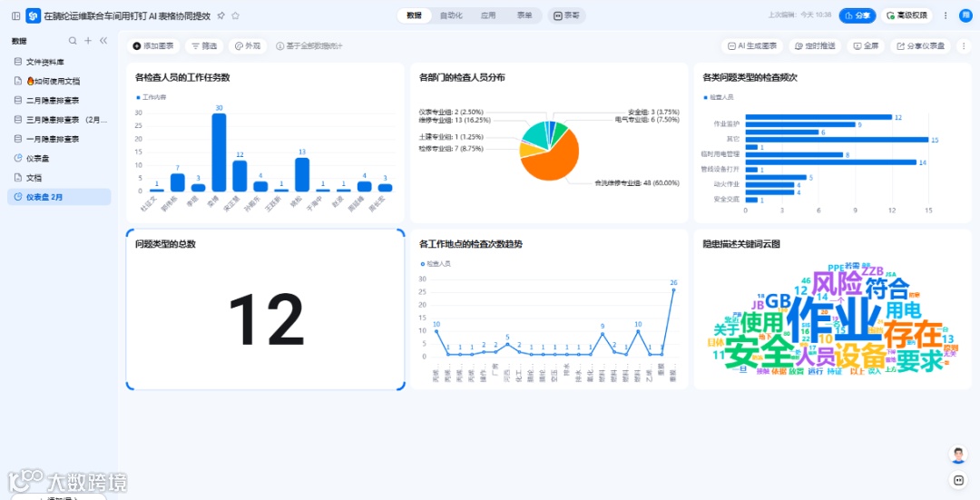Click the word 作业 in word cloud
The width and height of the screenshot is (980, 500).
tap(833, 319)
